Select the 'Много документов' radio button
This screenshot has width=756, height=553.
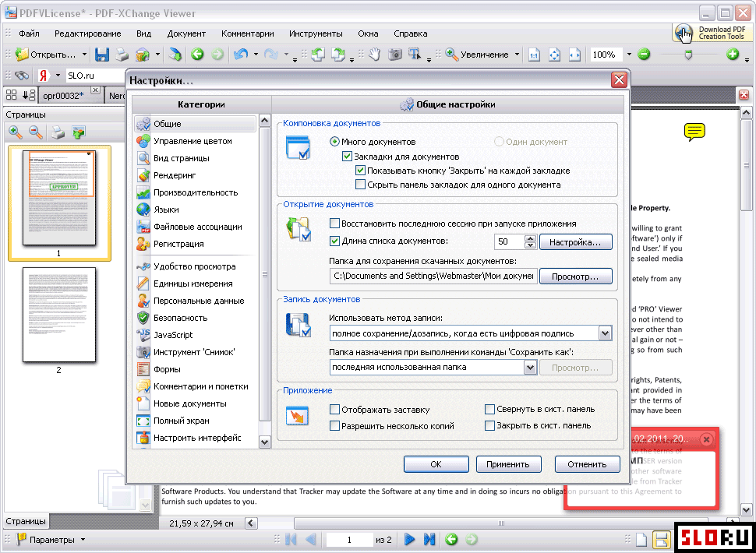point(334,142)
